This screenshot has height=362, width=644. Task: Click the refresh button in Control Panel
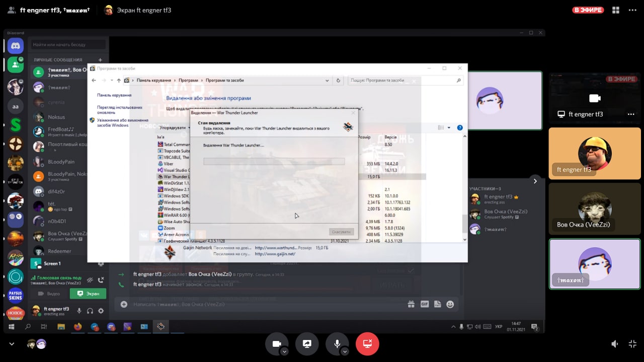[x=338, y=80]
